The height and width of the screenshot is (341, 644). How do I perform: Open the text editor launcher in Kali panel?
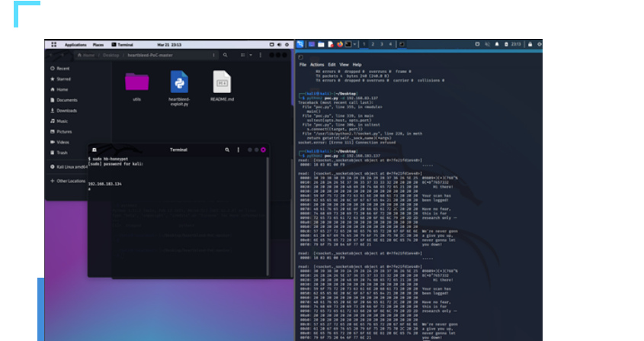(331, 44)
